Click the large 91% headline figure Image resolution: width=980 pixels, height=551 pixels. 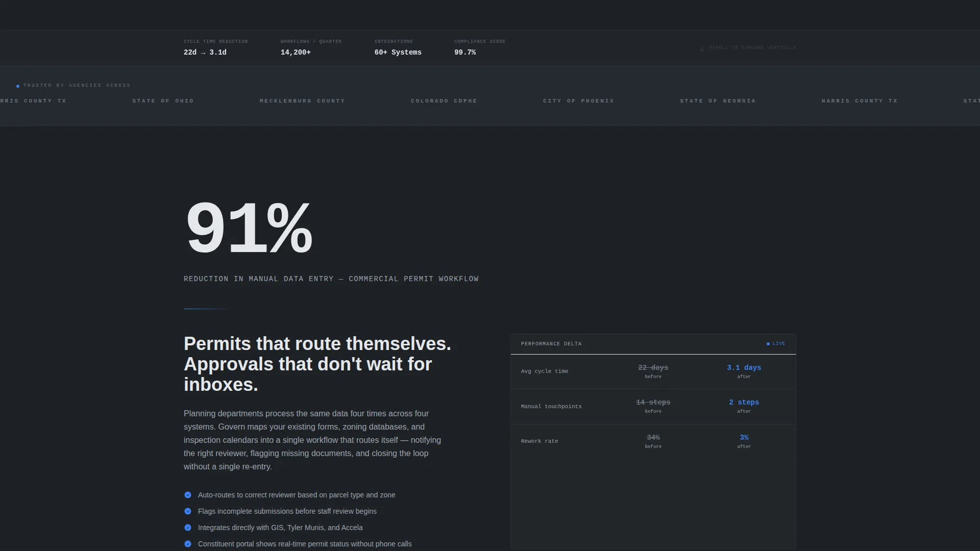(249, 228)
